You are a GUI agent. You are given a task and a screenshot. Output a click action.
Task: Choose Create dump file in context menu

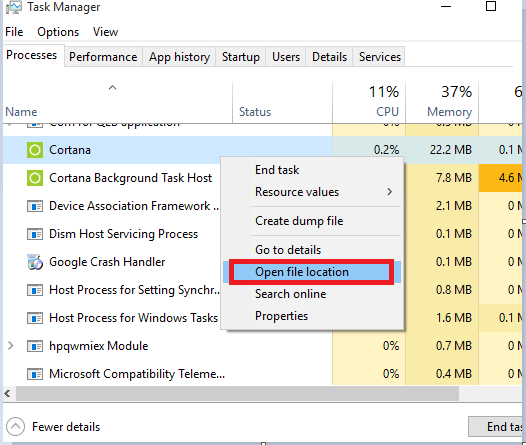(299, 221)
